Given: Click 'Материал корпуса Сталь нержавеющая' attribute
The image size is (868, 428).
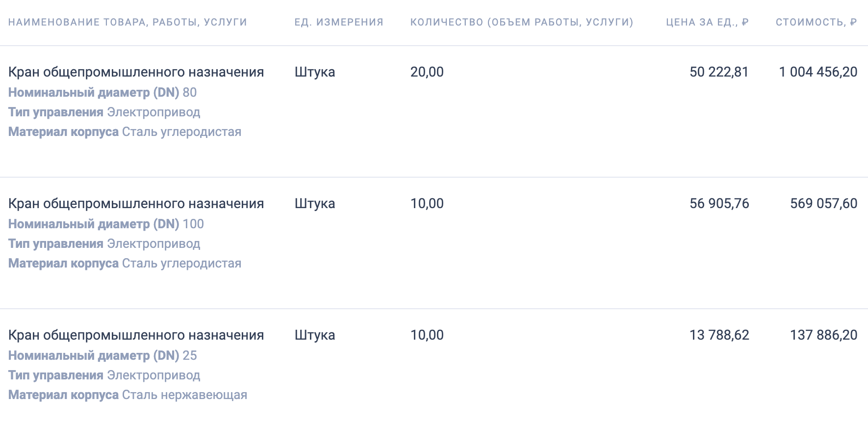Looking at the screenshot, I should coord(128,395).
